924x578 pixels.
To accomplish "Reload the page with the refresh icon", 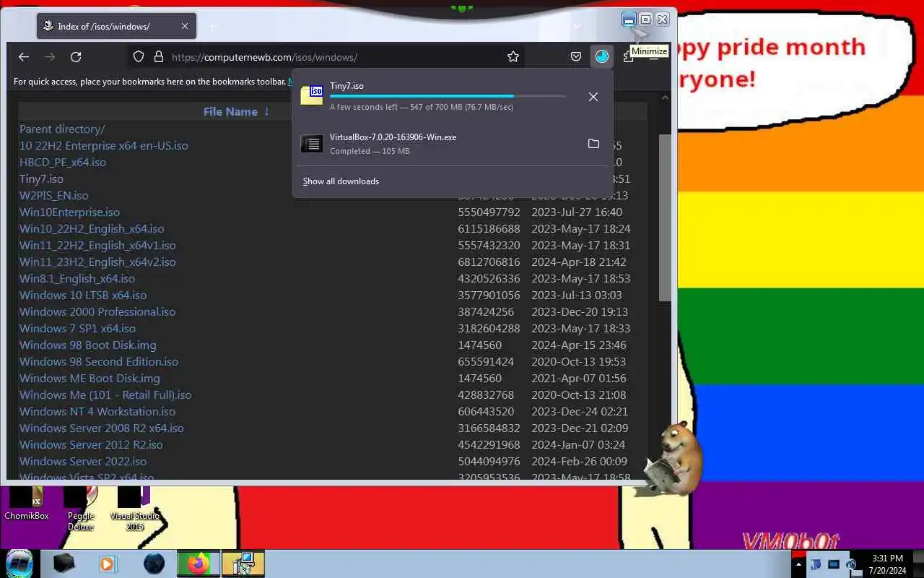I will 76,56.
